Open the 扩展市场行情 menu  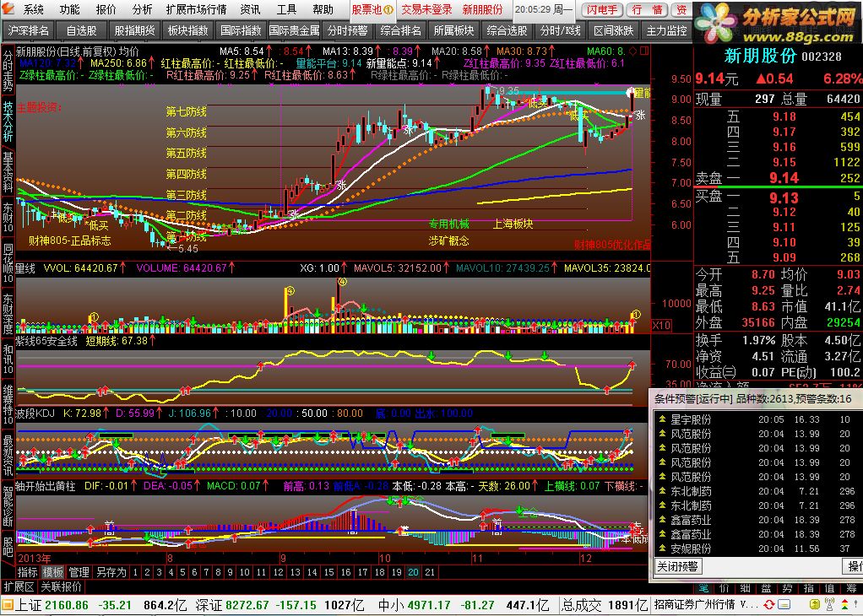click(197, 9)
